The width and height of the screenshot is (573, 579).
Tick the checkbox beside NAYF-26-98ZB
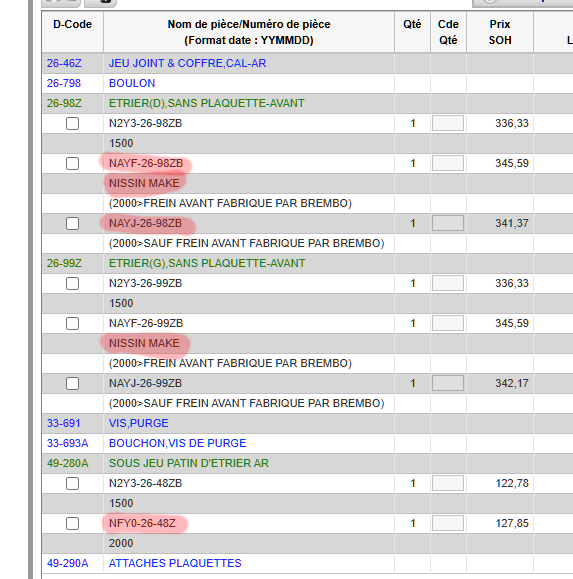[x=72, y=163]
